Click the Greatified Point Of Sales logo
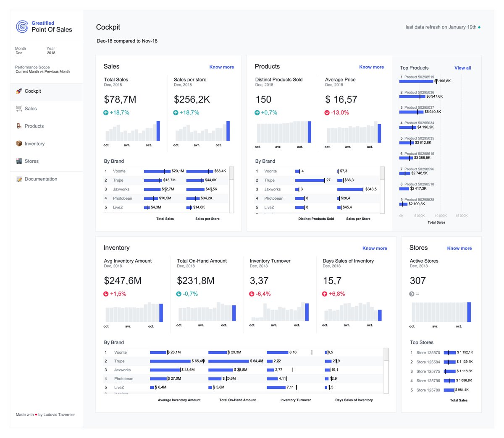Screen dimensions: 504x438 click(x=44, y=26)
